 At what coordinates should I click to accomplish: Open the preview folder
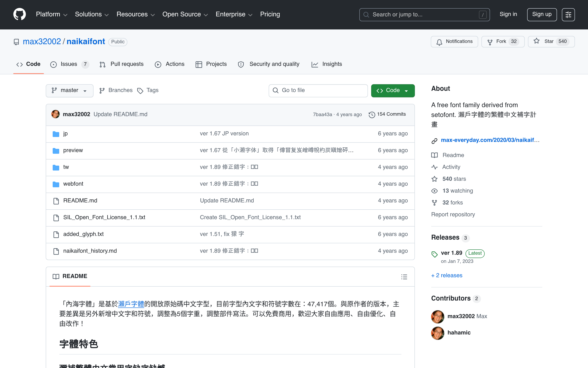pyautogui.click(x=73, y=150)
